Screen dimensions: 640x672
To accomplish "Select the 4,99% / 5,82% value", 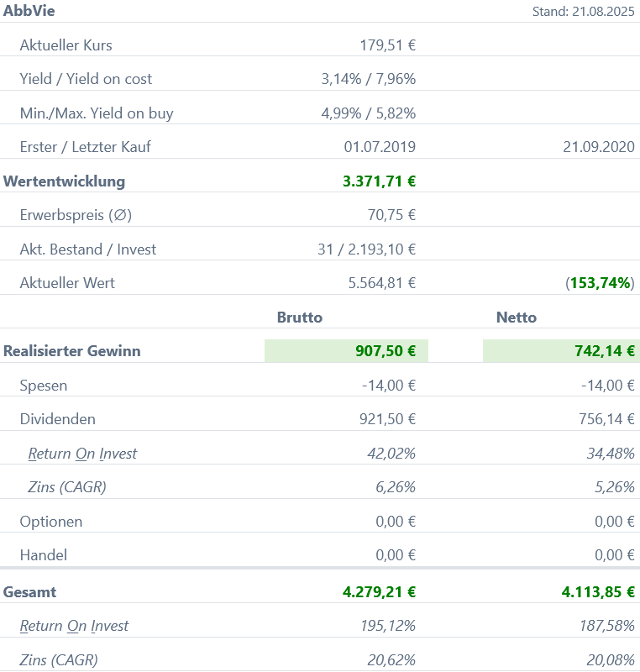I will point(369,113).
